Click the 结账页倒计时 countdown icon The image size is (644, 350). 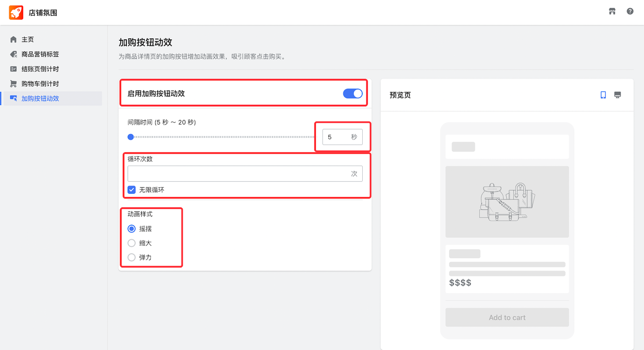point(13,68)
